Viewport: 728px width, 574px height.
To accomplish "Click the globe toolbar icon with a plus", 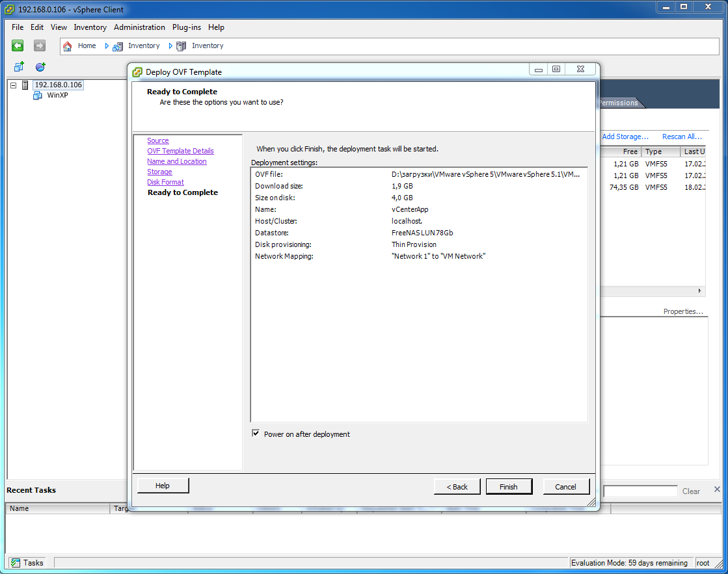I will [x=40, y=67].
